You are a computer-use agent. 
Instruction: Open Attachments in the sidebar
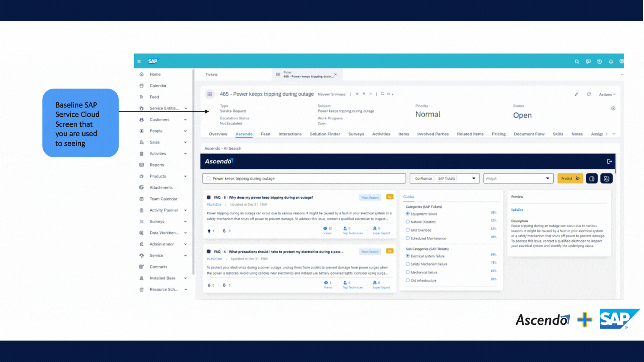pos(161,188)
